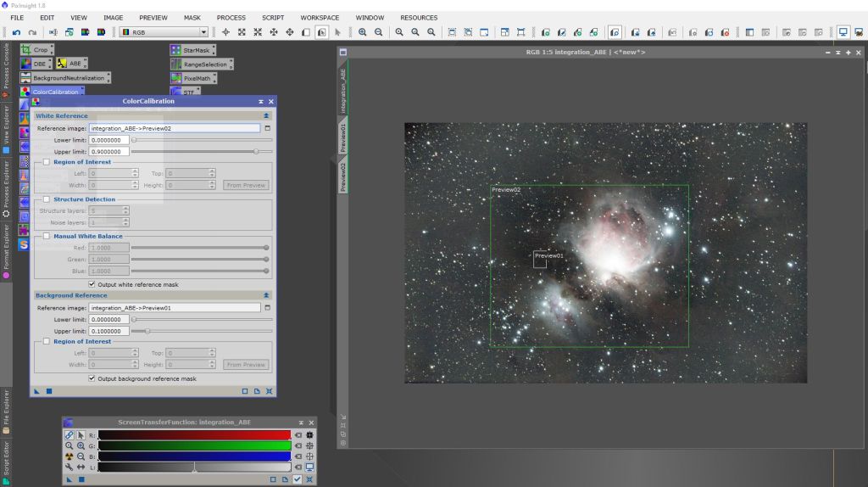Uncheck Output white reference mask
This screenshot has height=487, width=868.
click(92, 284)
